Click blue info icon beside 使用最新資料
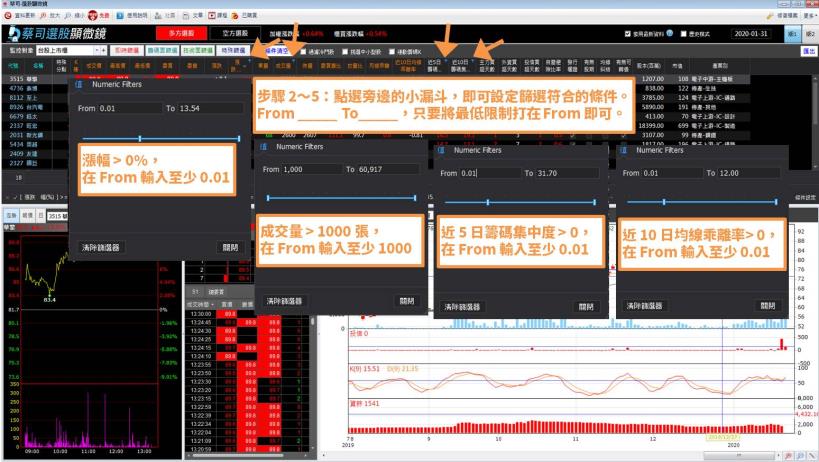 (670, 33)
